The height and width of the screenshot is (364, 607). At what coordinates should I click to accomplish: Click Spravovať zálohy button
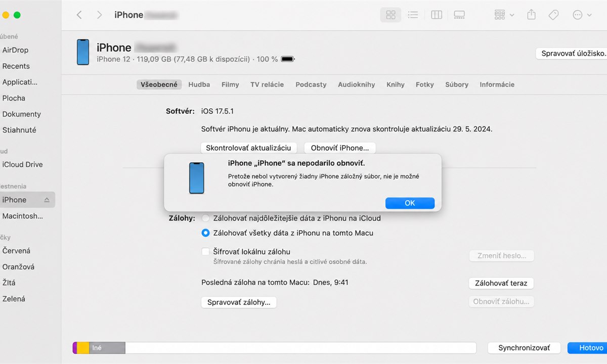point(239,302)
